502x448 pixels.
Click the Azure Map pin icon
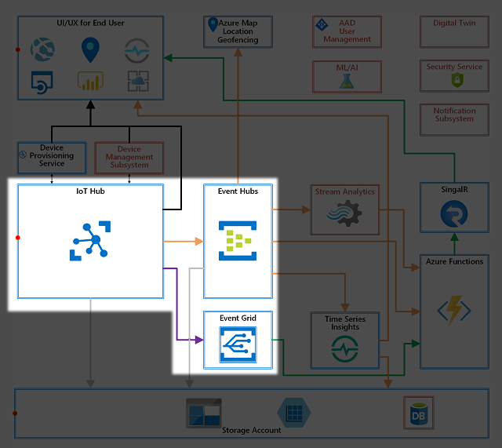click(x=213, y=24)
